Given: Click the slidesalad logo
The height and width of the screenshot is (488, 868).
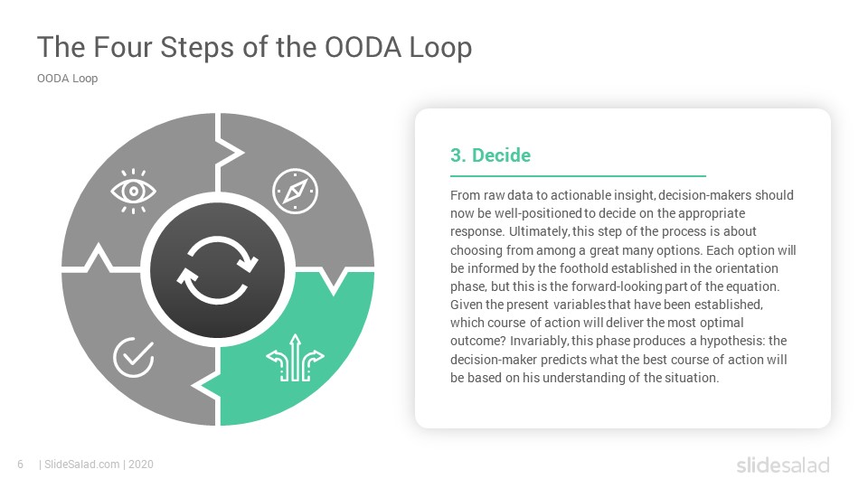Looking at the screenshot, I should tap(783, 465).
